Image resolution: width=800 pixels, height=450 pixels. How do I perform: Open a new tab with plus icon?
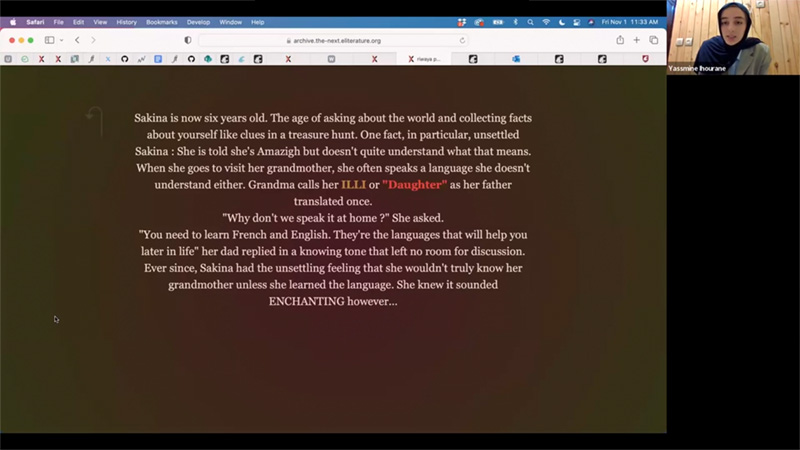click(x=637, y=40)
